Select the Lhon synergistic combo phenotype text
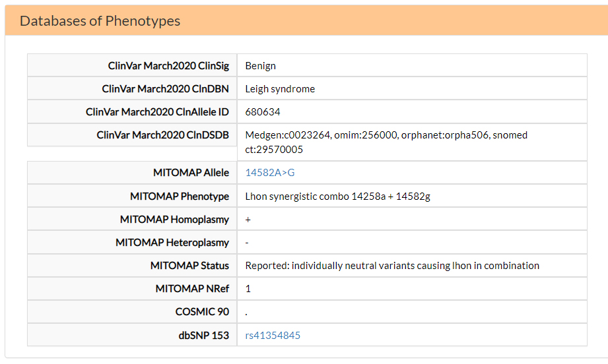The image size is (608, 364). coord(337,197)
